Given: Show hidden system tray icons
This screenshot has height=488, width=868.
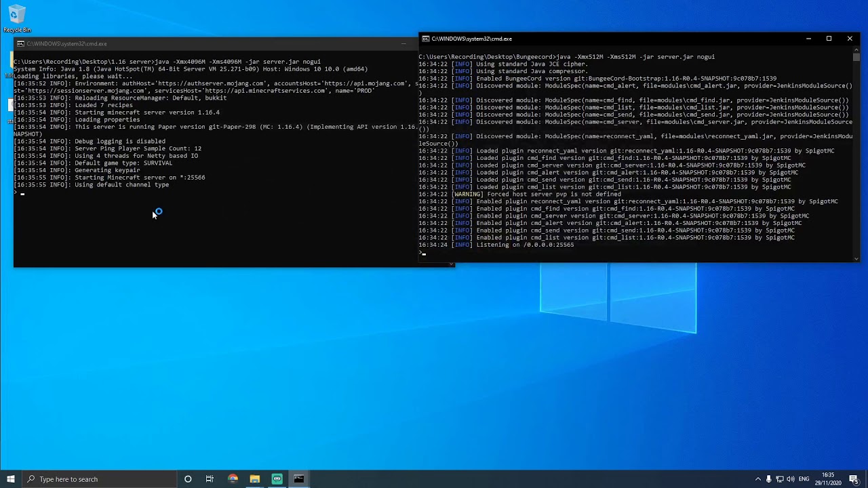Looking at the screenshot, I should (x=757, y=479).
